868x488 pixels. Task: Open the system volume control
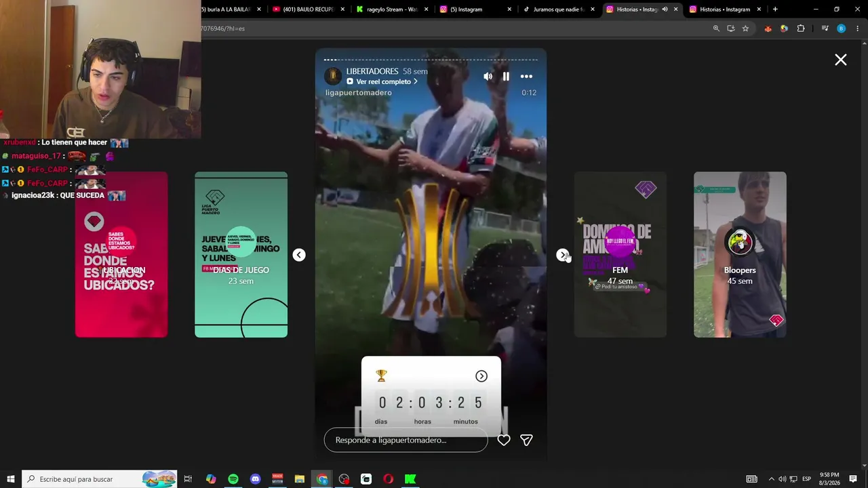[782, 479]
